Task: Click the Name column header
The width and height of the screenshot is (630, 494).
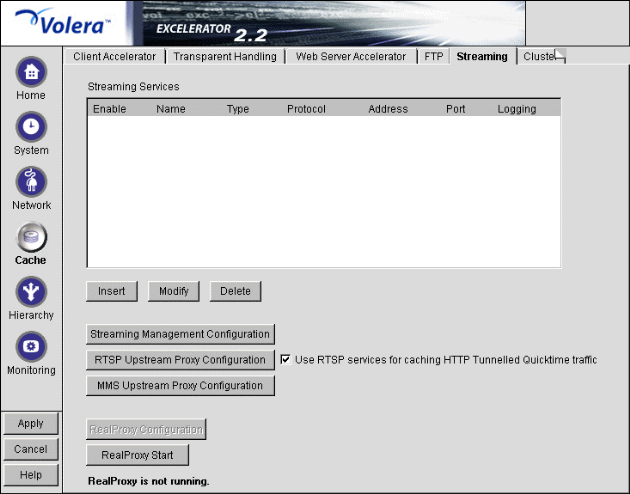Action: 171,109
